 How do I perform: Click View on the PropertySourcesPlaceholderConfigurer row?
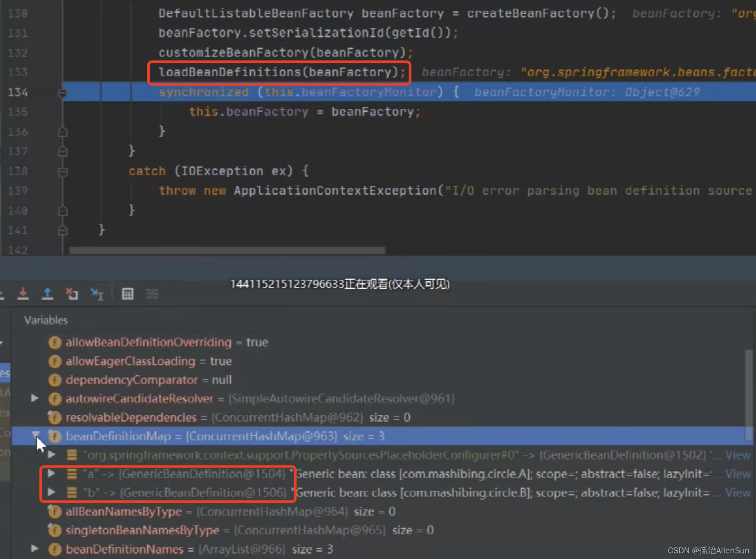(x=738, y=455)
